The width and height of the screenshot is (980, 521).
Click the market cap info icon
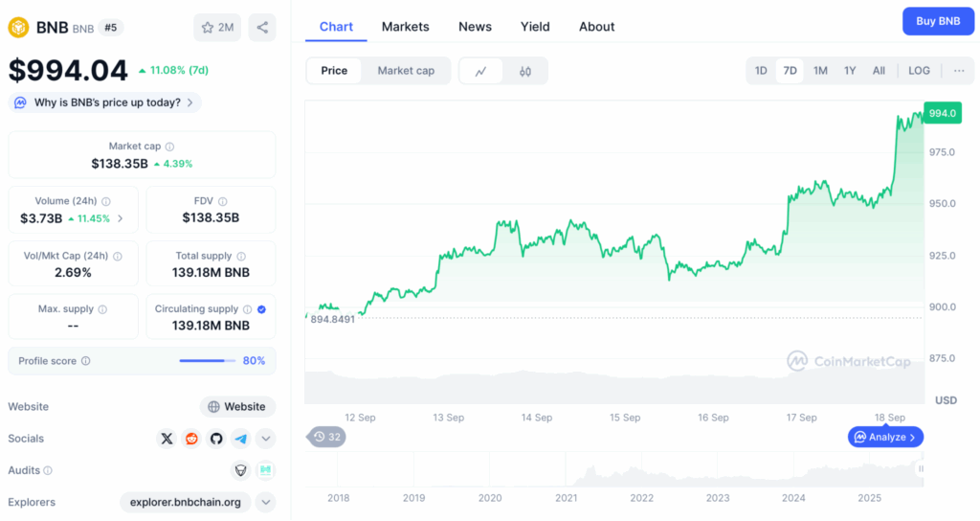point(169,147)
